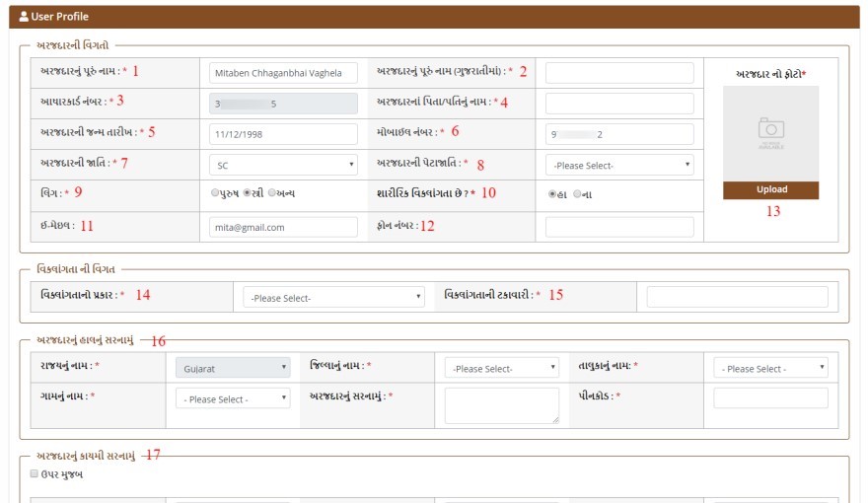Click the mobile number input field
The image size is (868, 503).
[x=619, y=134]
